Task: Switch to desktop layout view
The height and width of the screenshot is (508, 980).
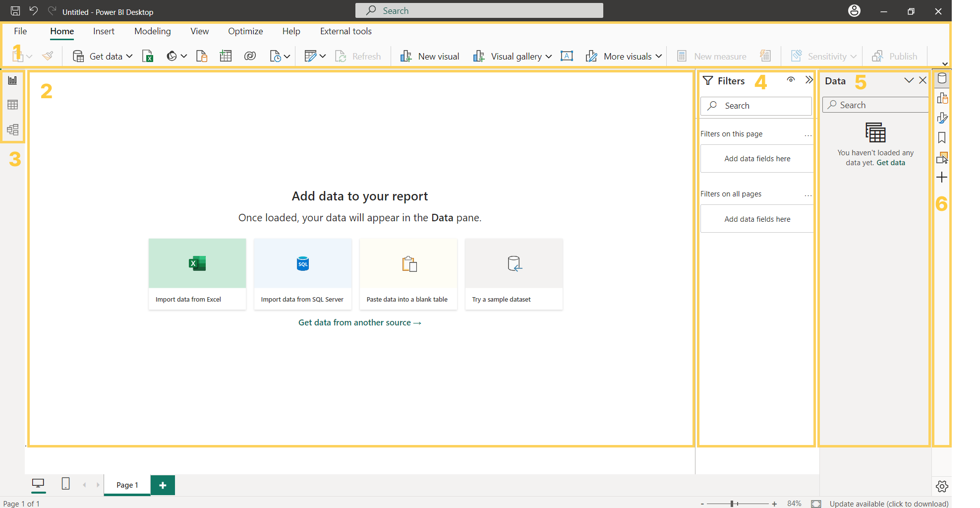Action: (38, 484)
